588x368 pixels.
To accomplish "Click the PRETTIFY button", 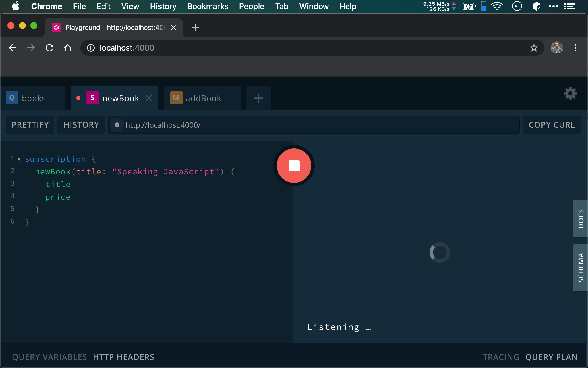I will [x=29, y=125].
